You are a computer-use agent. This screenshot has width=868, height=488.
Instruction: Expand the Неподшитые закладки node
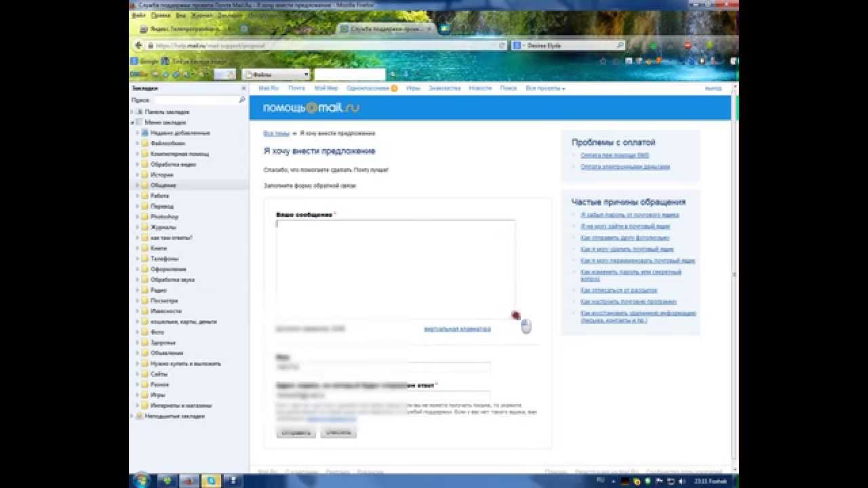pos(132,416)
